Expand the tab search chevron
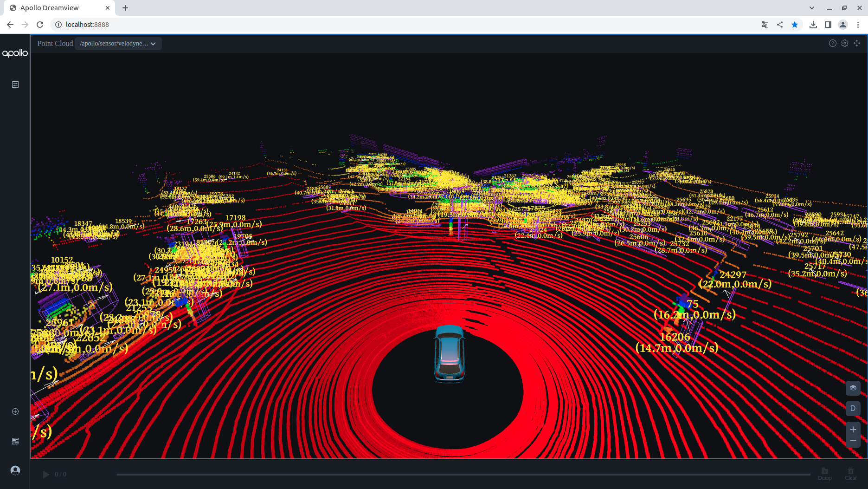The width and height of the screenshot is (868, 489). [x=812, y=8]
